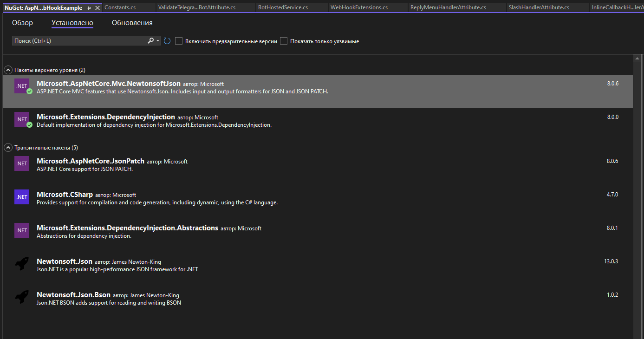Click the Microsoft.CSharp blue .NET icon

22,197
